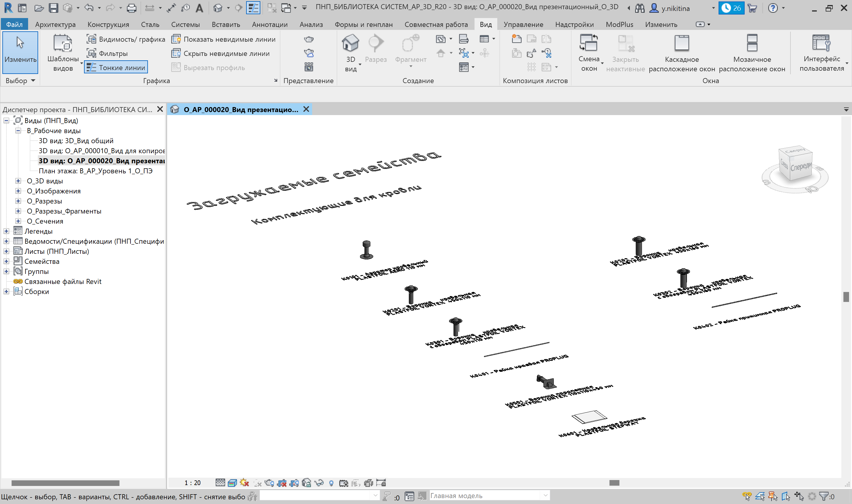Print using the printer icon in quick access
The width and height of the screenshot is (852, 504).
(x=131, y=8)
